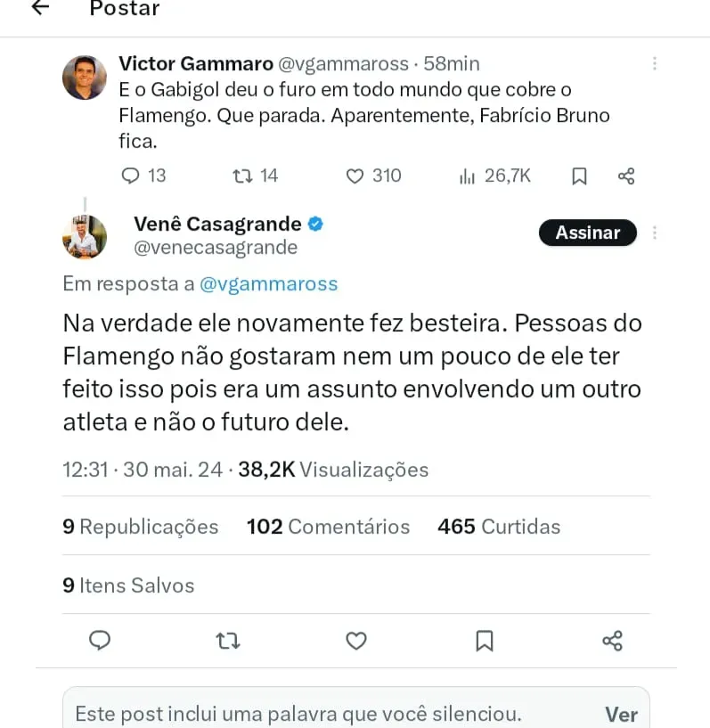Bookmark Victor Gammaro's post

click(579, 176)
